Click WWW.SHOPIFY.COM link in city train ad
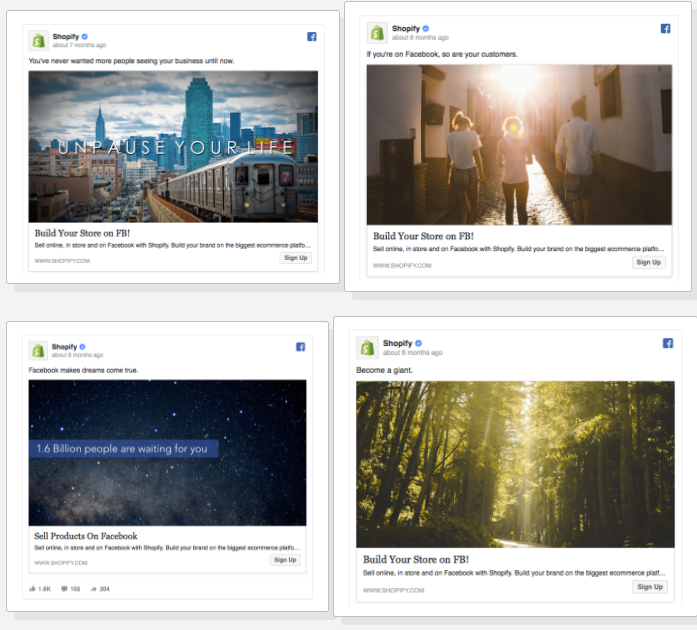697x630 pixels. (x=62, y=261)
